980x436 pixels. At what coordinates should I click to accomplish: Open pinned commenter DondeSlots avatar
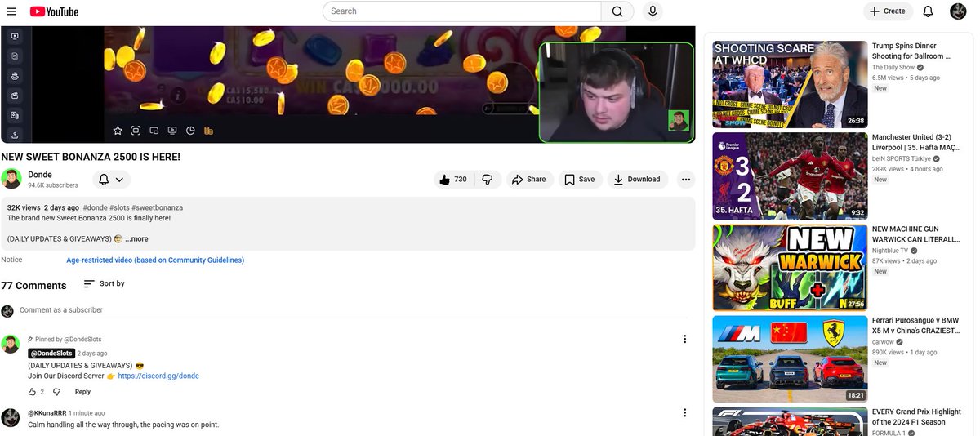[10, 344]
